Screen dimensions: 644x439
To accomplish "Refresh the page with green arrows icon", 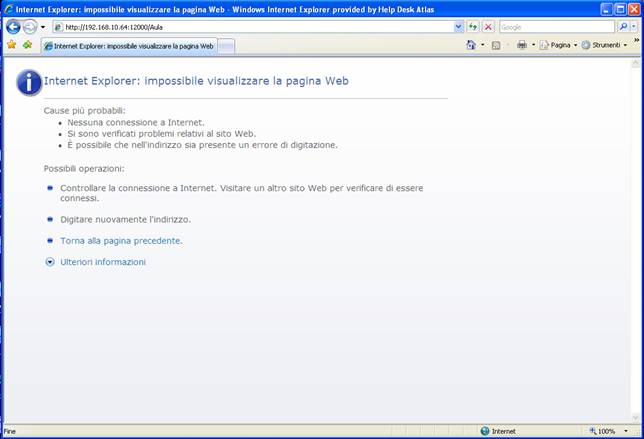I will 473,27.
